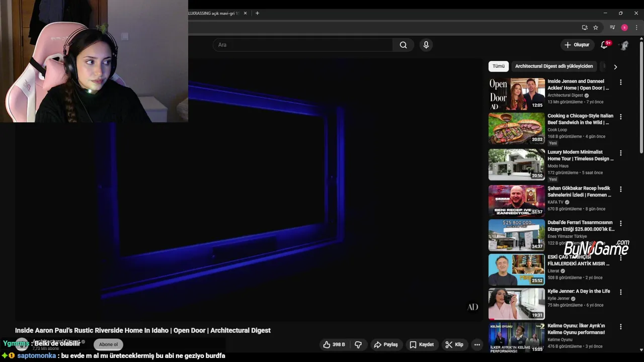Open title Luxury Modern Minimalist Home Tour

pyautogui.click(x=580, y=155)
